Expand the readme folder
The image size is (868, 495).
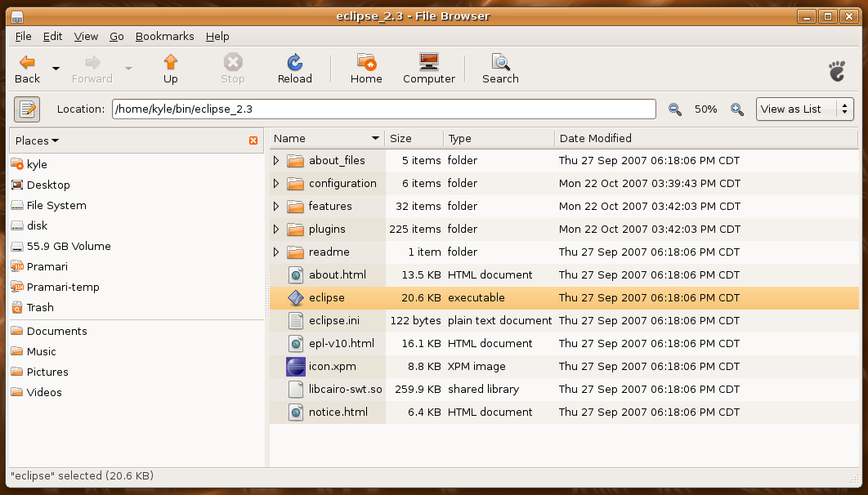point(276,252)
